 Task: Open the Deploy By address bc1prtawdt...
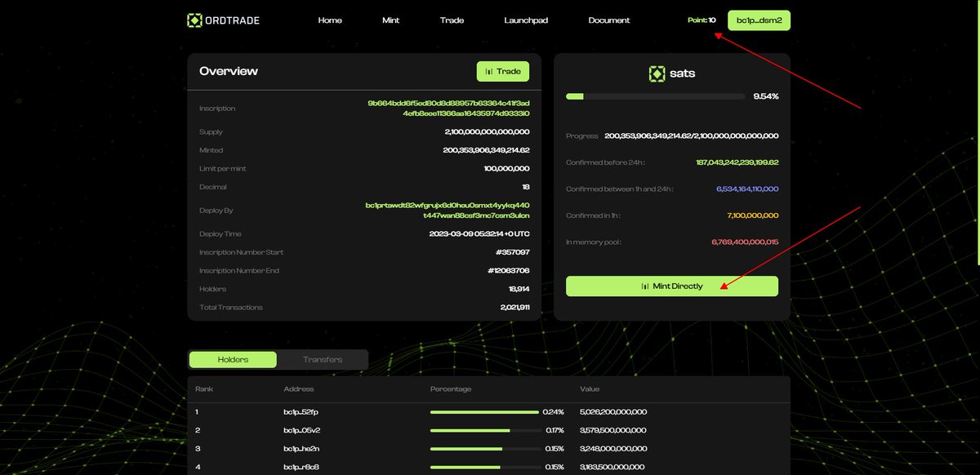[x=448, y=211]
